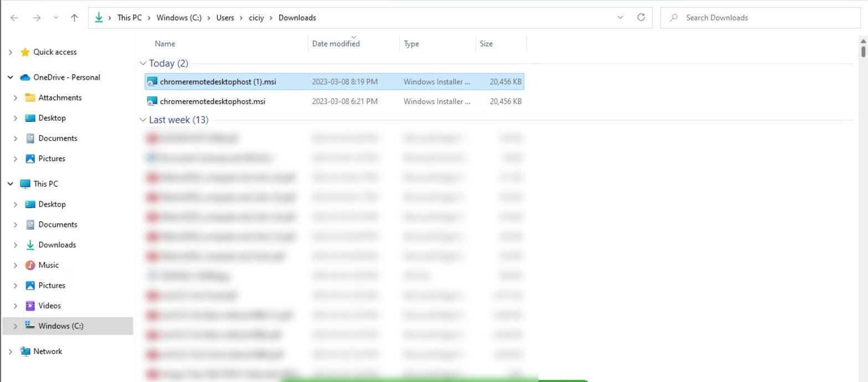Click the Up directory arrow

pyautogui.click(x=74, y=18)
